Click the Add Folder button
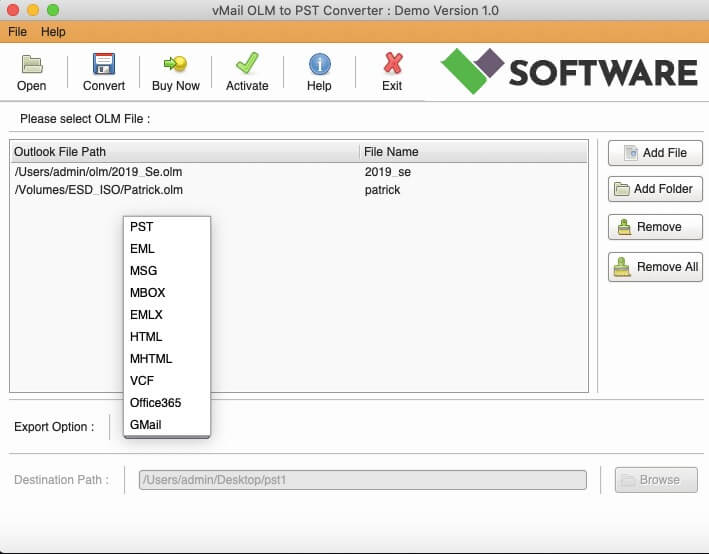This screenshot has width=709, height=554. [x=655, y=189]
